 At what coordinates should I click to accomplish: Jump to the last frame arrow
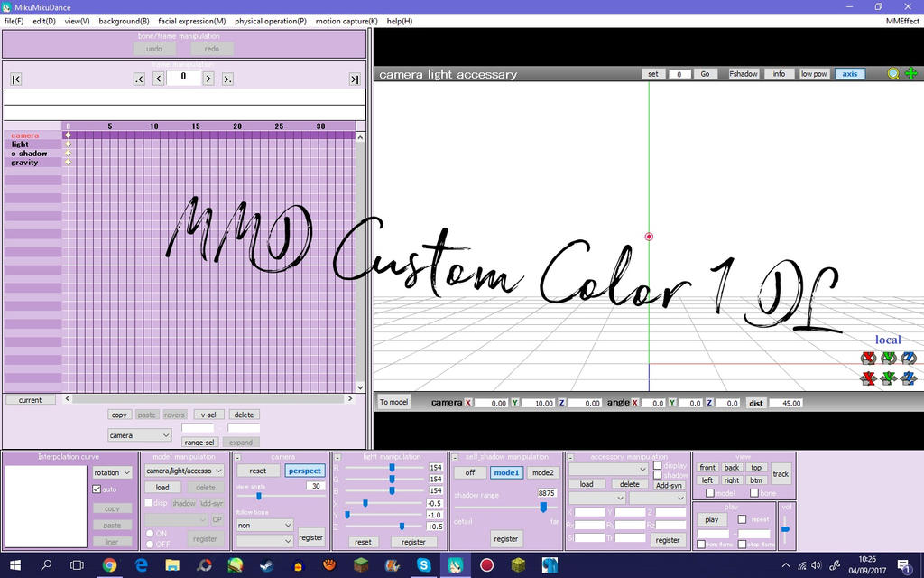pos(354,79)
